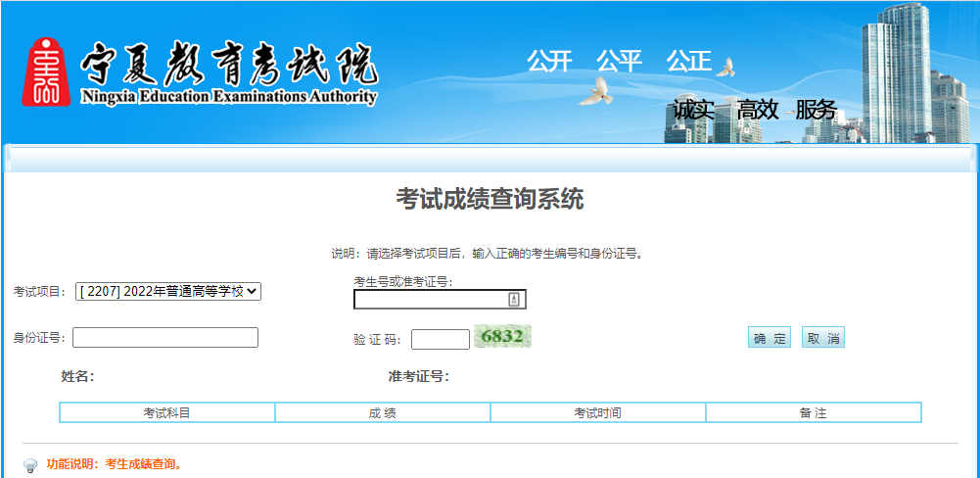Click the 考试时间 column header
980x478 pixels.
[x=598, y=413]
